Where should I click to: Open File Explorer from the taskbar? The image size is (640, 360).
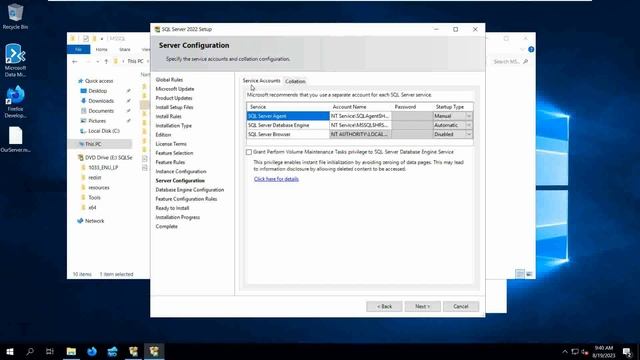(x=71, y=351)
